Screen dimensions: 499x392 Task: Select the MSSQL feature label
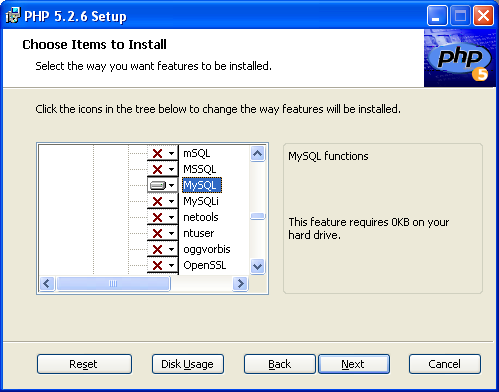200,169
